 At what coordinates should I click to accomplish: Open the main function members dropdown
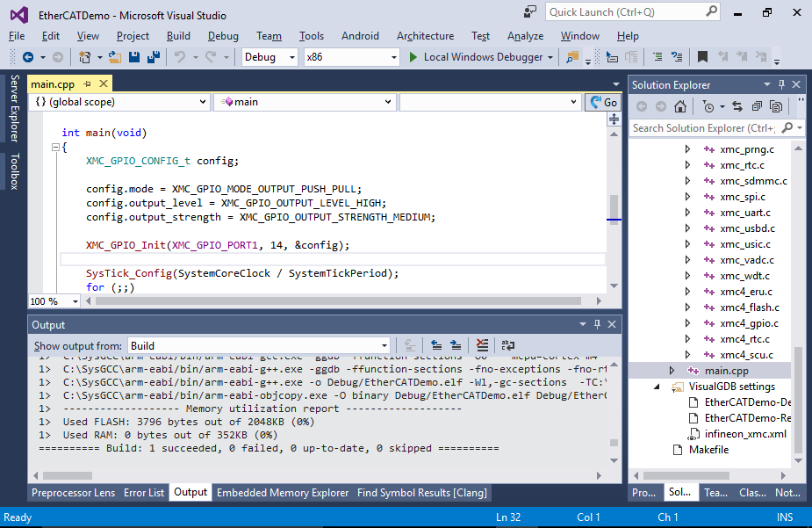(x=305, y=102)
